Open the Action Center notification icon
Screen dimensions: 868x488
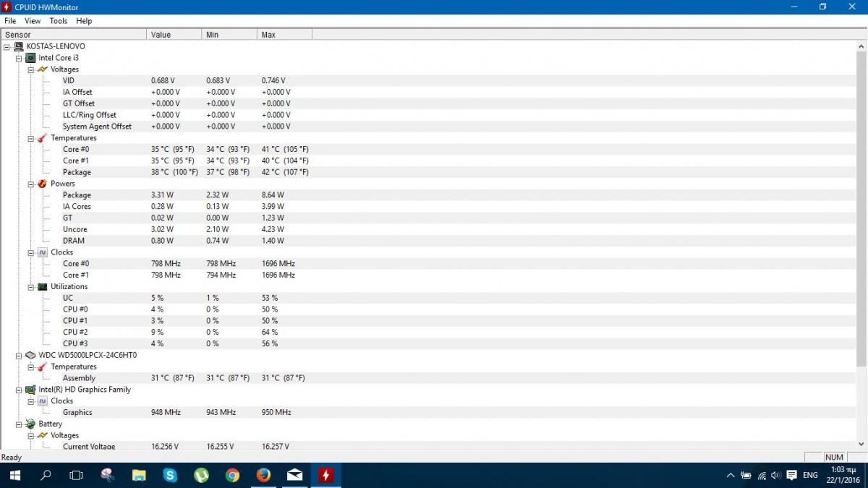tap(791, 475)
